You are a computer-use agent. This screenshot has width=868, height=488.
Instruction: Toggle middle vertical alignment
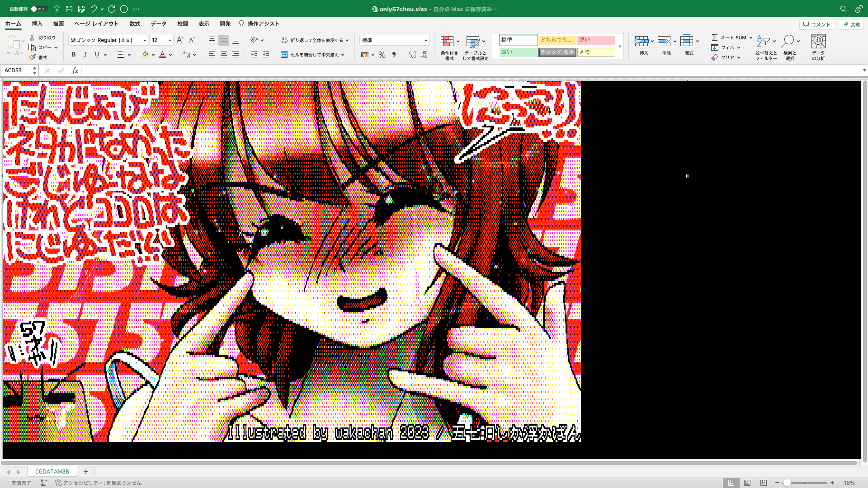(223, 40)
